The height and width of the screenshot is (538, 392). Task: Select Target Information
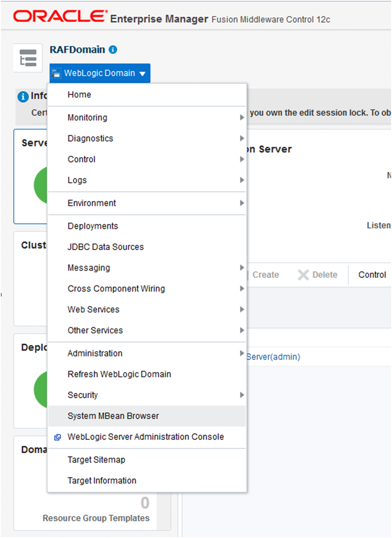click(x=147, y=481)
